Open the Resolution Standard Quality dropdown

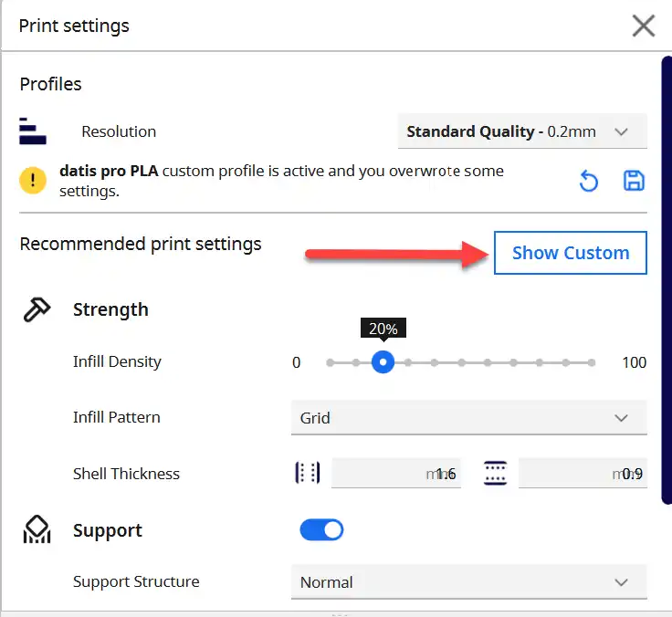click(x=522, y=131)
